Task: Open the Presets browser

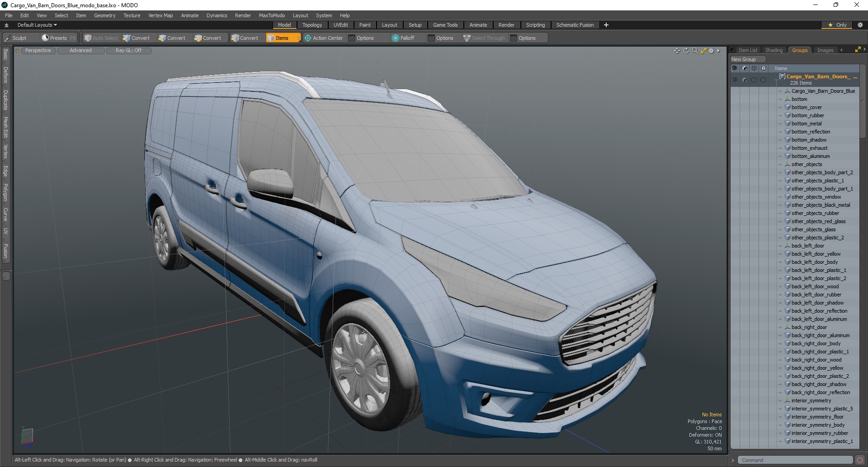Action: [58, 38]
